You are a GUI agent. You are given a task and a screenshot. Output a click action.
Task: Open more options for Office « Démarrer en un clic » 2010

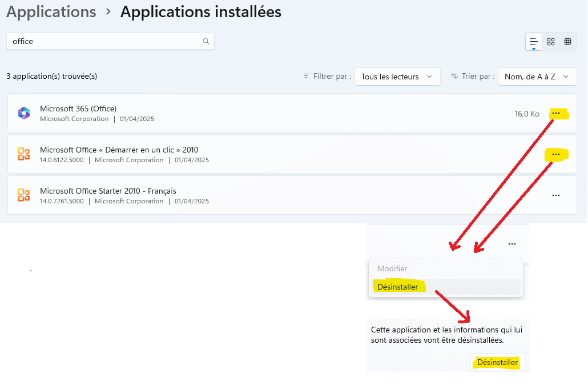[556, 154]
